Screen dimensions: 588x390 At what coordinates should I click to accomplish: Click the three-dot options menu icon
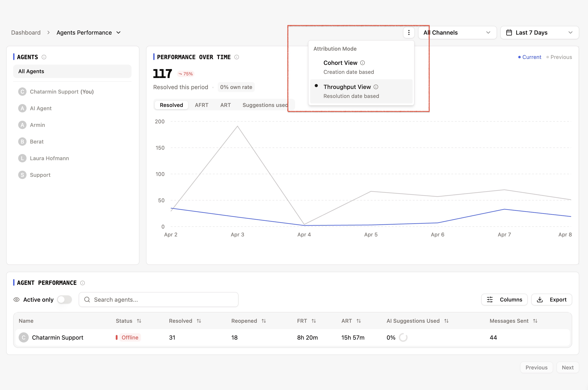409,33
